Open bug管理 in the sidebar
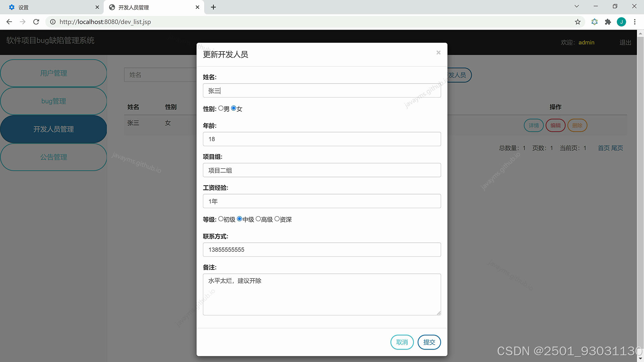Image resolution: width=644 pixels, height=362 pixels. point(54,101)
